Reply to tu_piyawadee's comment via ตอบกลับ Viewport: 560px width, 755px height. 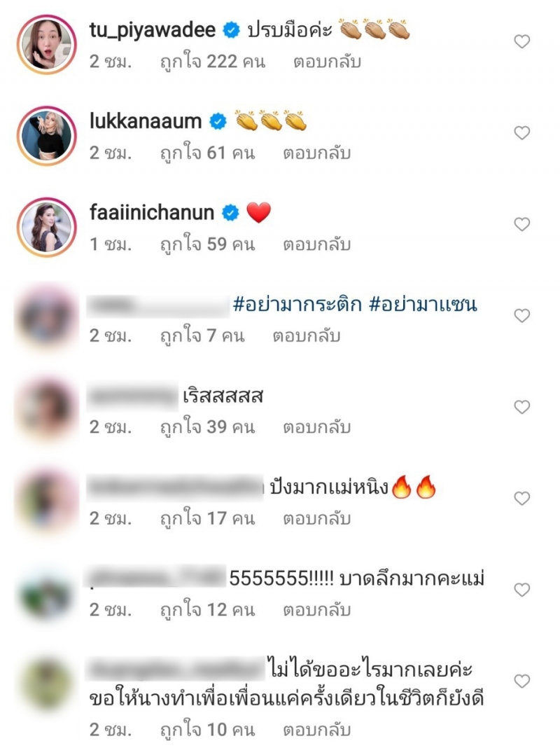[x=327, y=62]
